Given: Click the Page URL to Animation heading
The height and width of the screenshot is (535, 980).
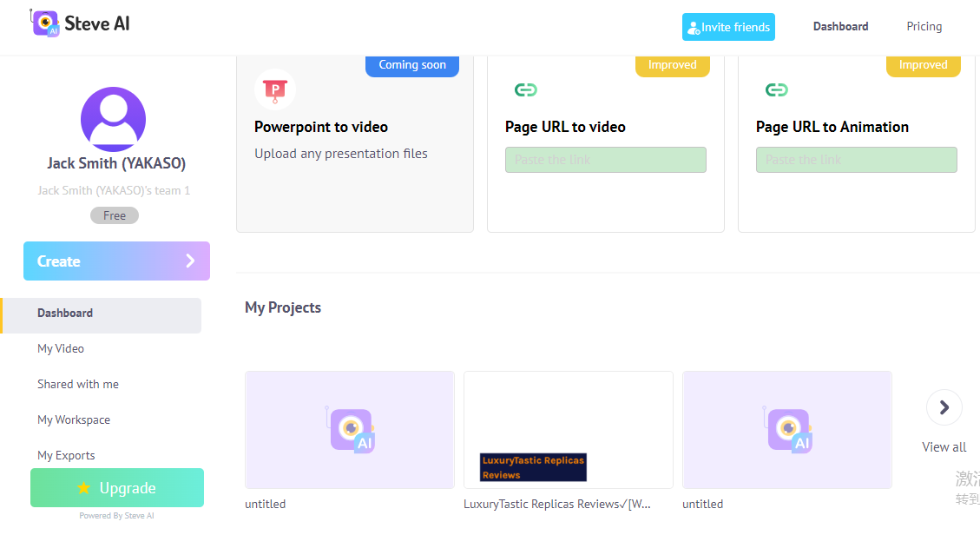Looking at the screenshot, I should pos(832,127).
